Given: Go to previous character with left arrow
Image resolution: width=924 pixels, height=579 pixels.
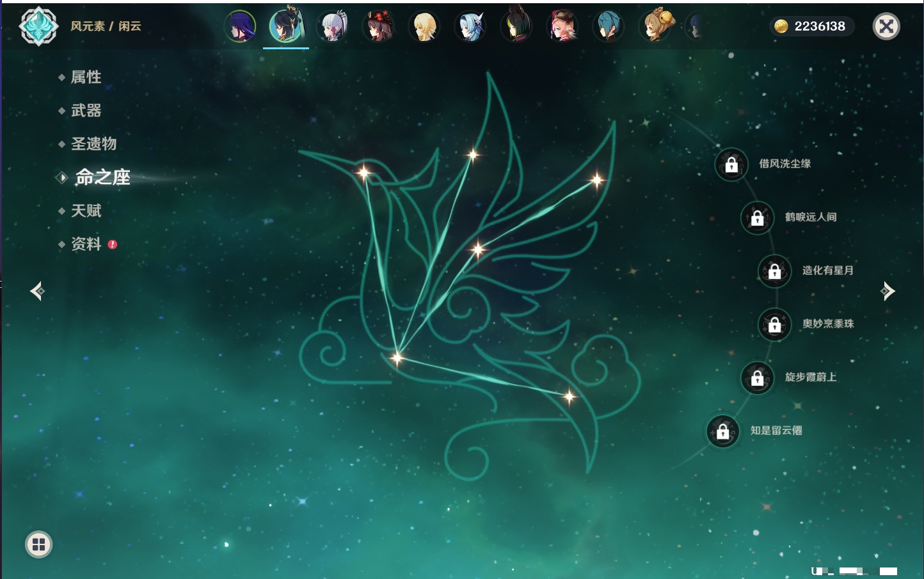Looking at the screenshot, I should [x=37, y=291].
